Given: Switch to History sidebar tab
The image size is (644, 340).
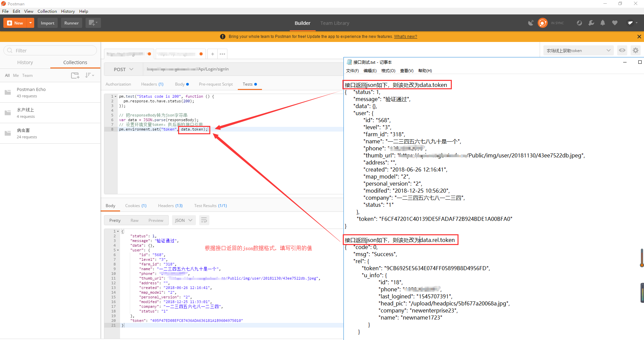Looking at the screenshot, I should click(x=25, y=62).
